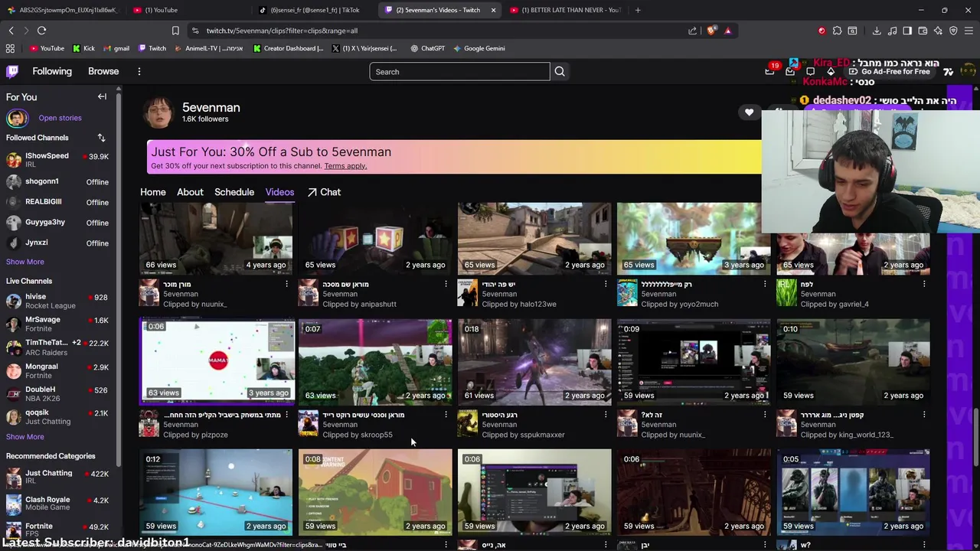Play the 0:07 clip clipped by skroop55
Viewport: 980px width, 551px height.
(375, 362)
